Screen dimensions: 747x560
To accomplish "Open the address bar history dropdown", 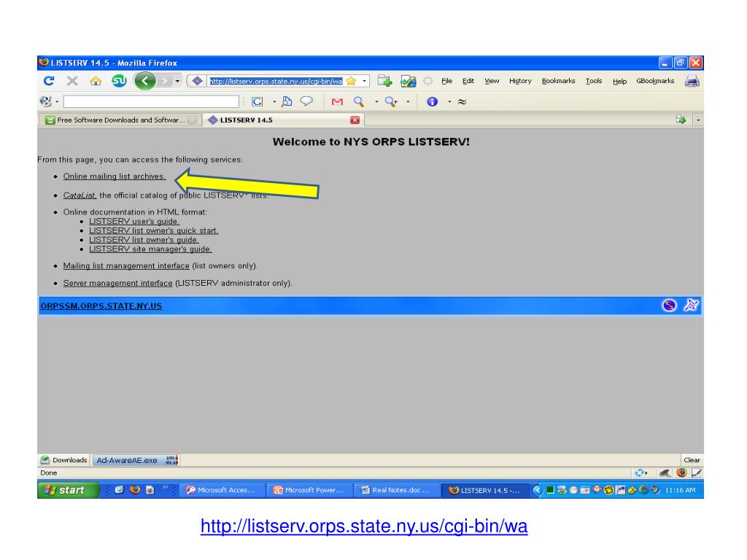I will (x=365, y=81).
